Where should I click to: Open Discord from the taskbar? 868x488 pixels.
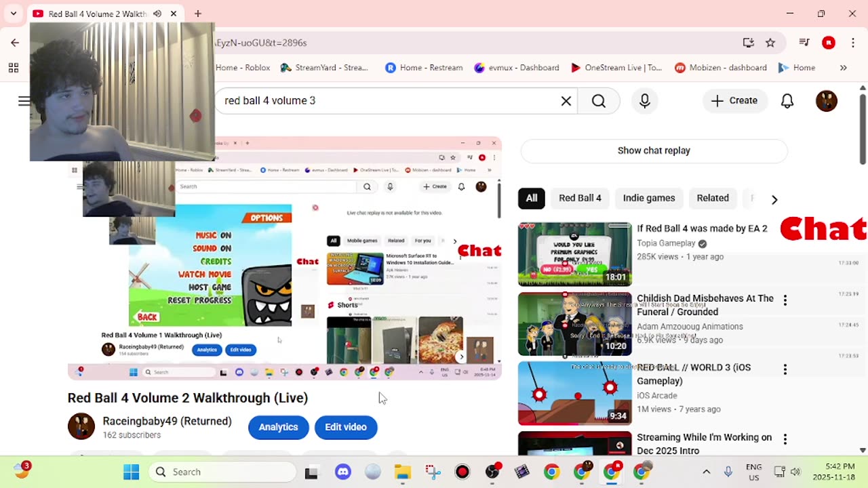[343, 472]
